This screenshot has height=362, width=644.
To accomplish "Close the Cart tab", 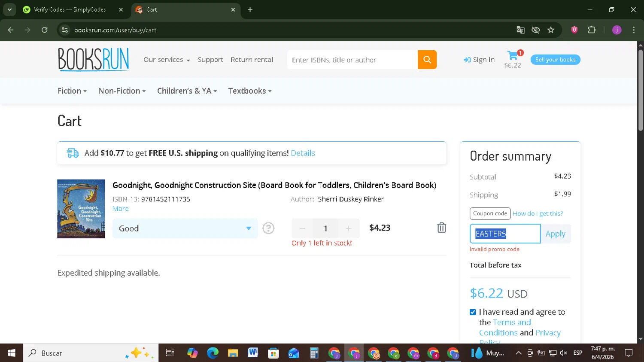I will click(x=233, y=9).
